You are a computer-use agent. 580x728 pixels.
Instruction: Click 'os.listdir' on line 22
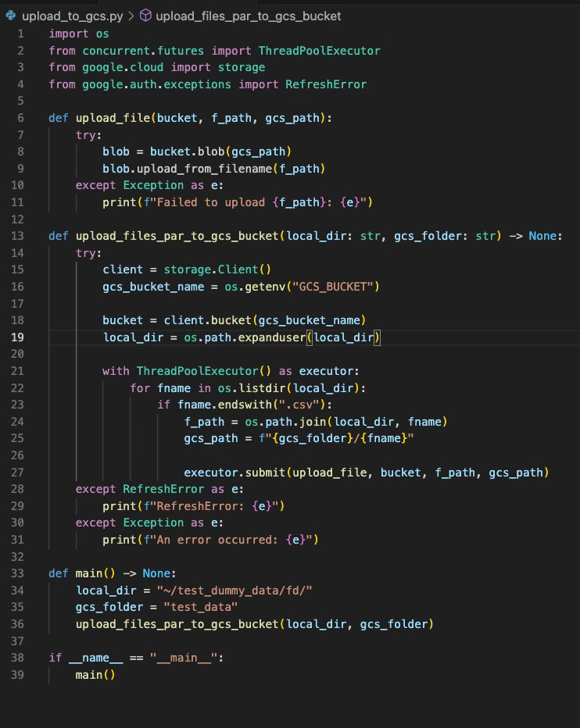point(252,388)
